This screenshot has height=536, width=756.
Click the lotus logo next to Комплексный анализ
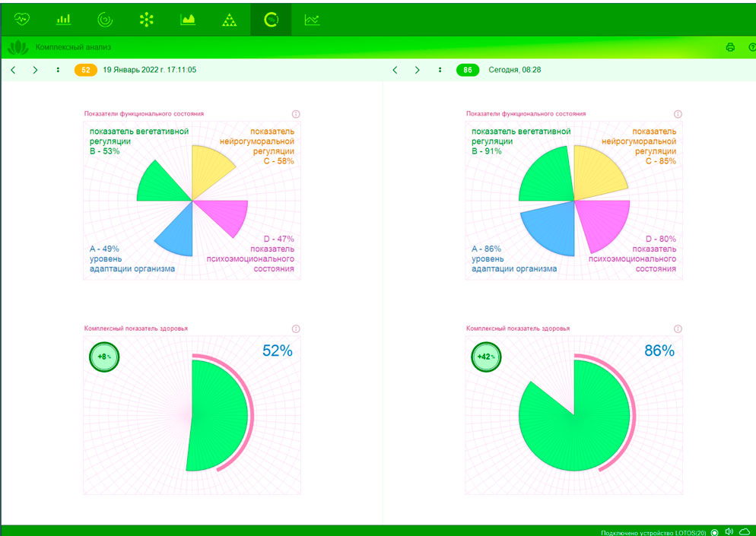(x=18, y=47)
